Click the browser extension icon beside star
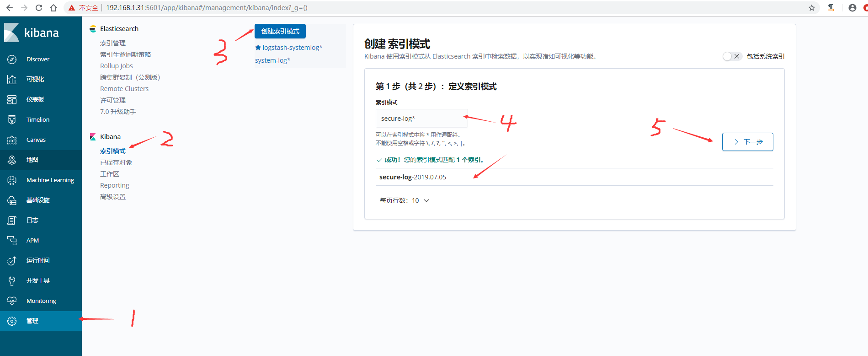 (x=831, y=8)
